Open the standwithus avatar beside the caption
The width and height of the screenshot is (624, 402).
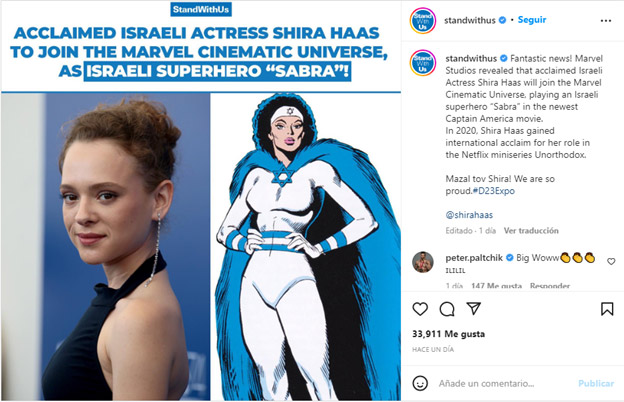(x=423, y=63)
